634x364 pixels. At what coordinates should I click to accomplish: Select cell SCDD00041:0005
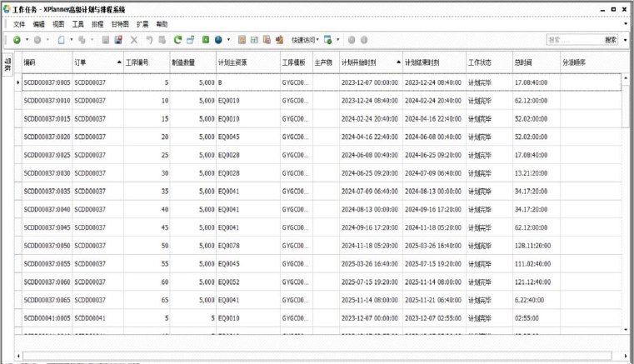point(47,318)
